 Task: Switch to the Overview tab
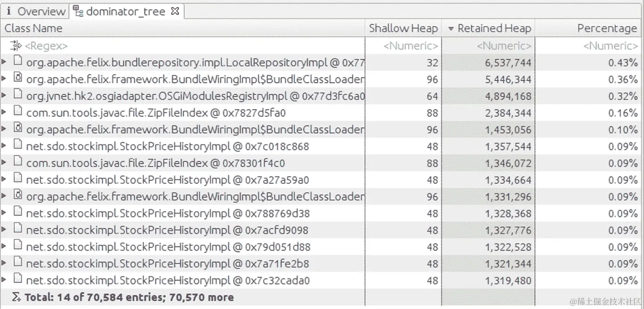pyautogui.click(x=35, y=11)
